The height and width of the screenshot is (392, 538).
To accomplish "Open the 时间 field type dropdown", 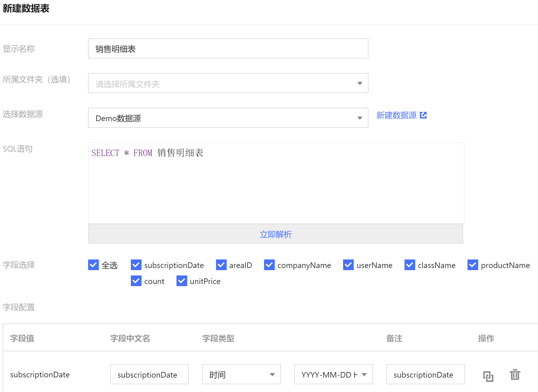I will click(241, 375).
